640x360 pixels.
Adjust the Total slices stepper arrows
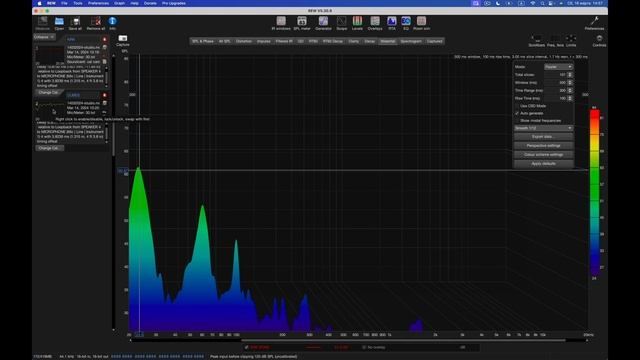point(570,75)
